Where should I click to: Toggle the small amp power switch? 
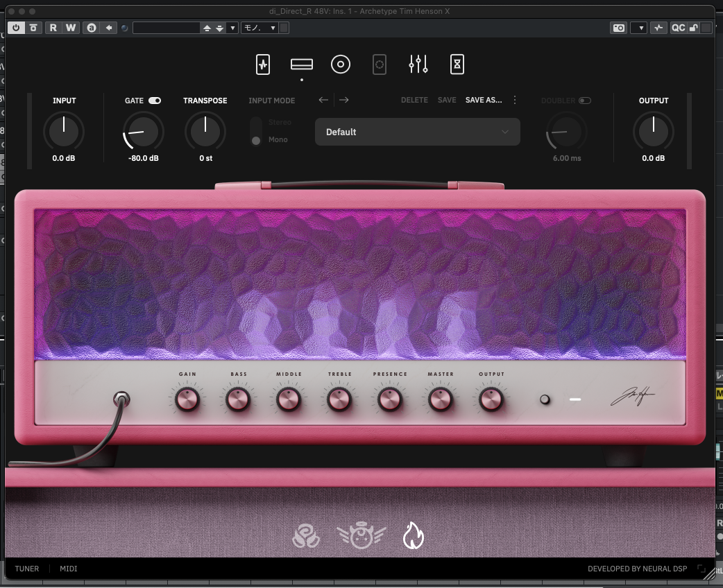coord(545,399)
